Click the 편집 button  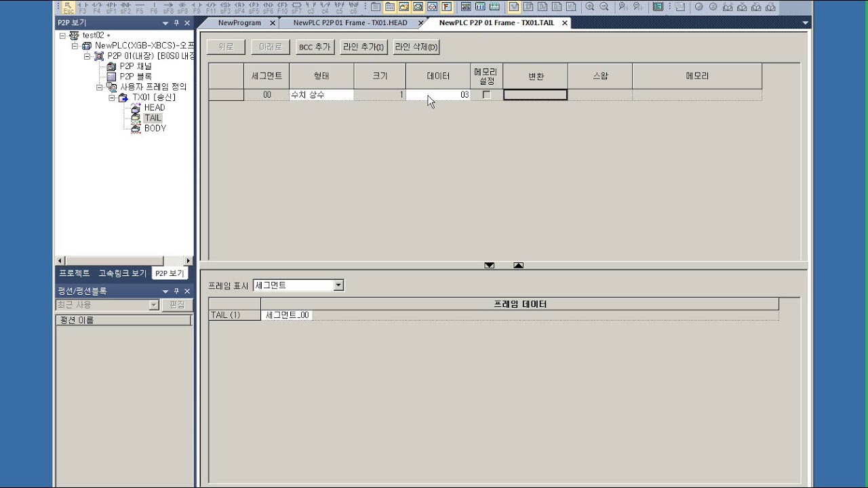(x=177, y=305)
